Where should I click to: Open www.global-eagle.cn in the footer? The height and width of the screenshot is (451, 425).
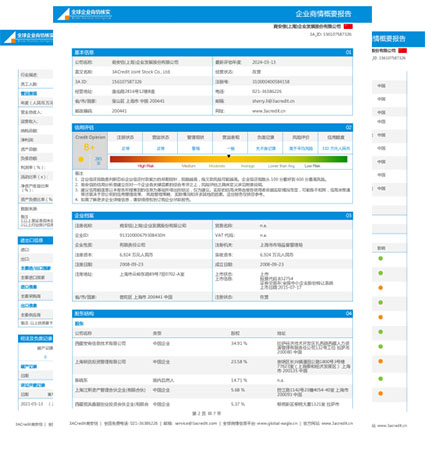tap(277, 423)
